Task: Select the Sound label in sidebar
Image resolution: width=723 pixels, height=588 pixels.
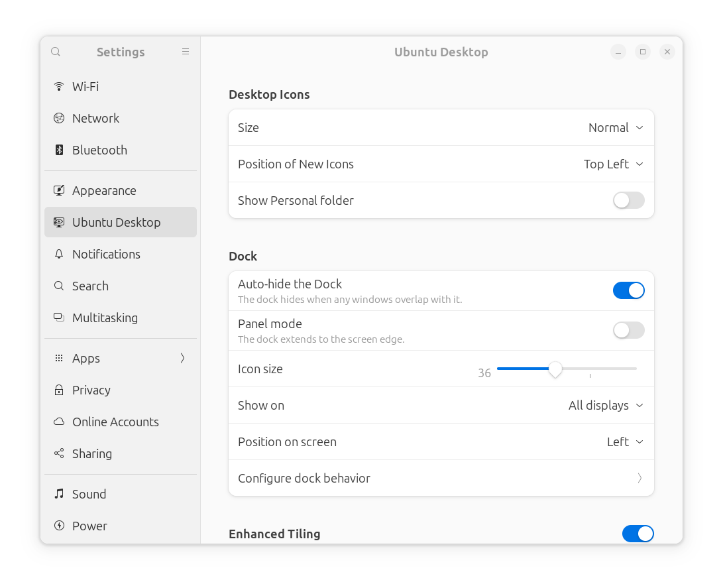Action: tap(89, 494)
